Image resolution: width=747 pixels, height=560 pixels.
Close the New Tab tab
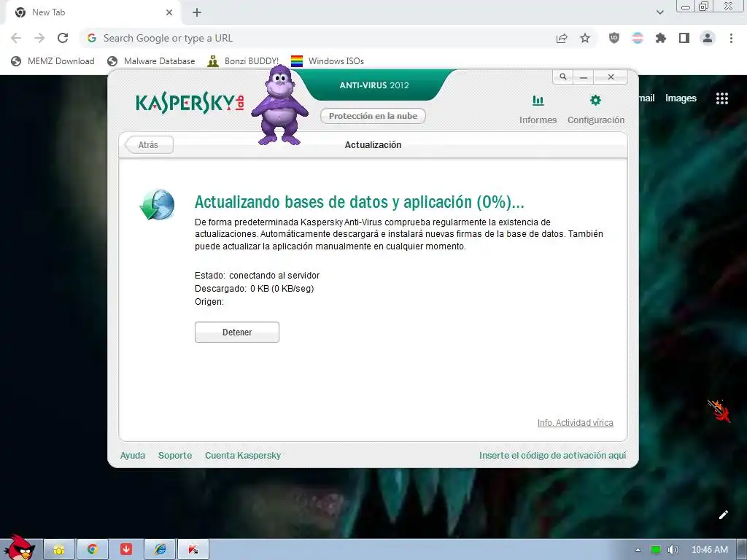pyautogui.click(x=169, y=13)
